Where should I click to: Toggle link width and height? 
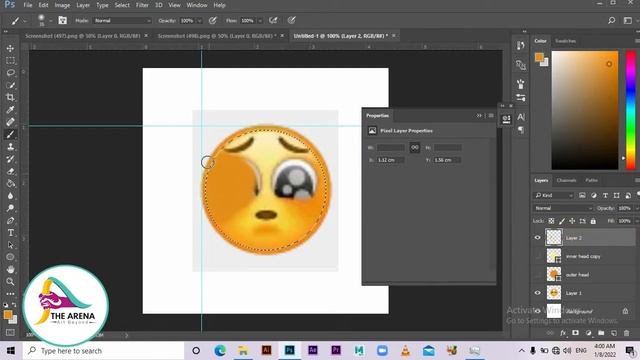click(x=415, y=147)
